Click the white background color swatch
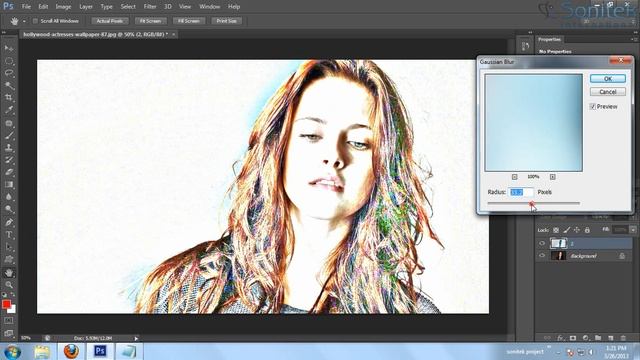The image size is (640, 360). tap(12, 309)
